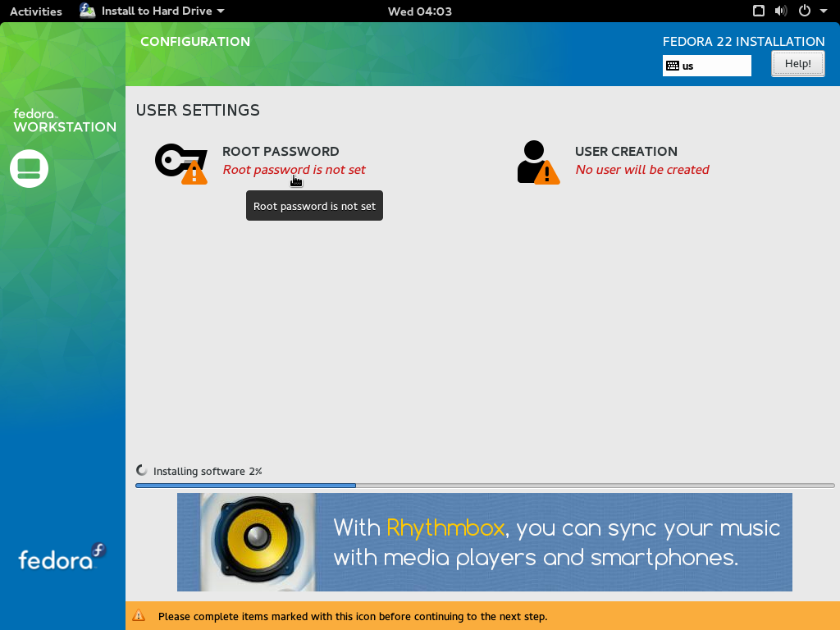Click the power icon in top bar
This screenshot has height=630, width=840.
[805, 11]
